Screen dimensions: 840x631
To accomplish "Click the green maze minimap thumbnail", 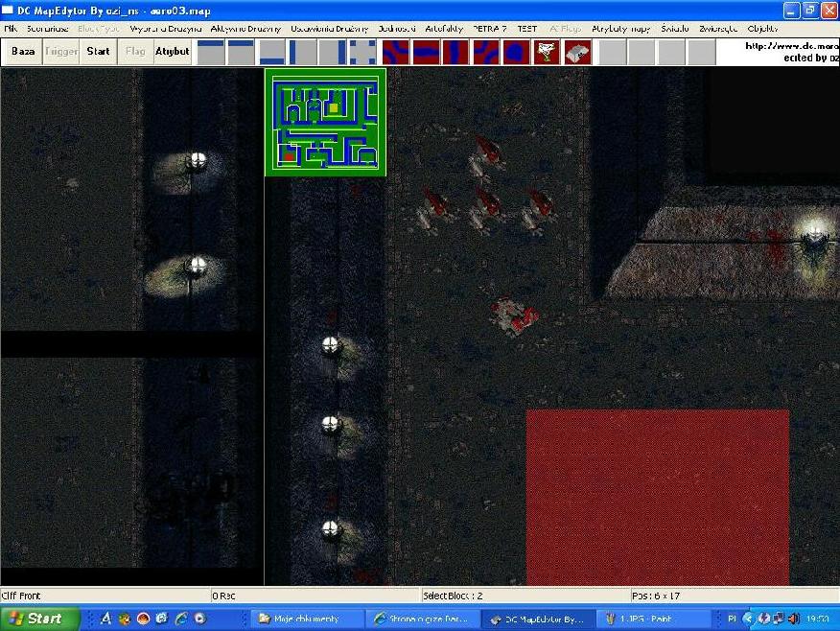I will pyautogui.click(x=326, y=122).
